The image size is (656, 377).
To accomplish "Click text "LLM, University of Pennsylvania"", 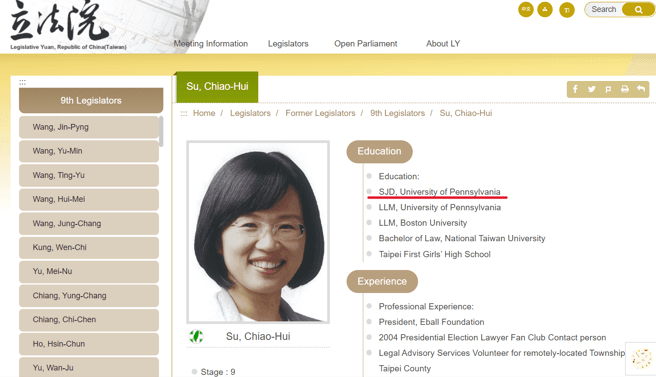I will click(x=440, y=207).
